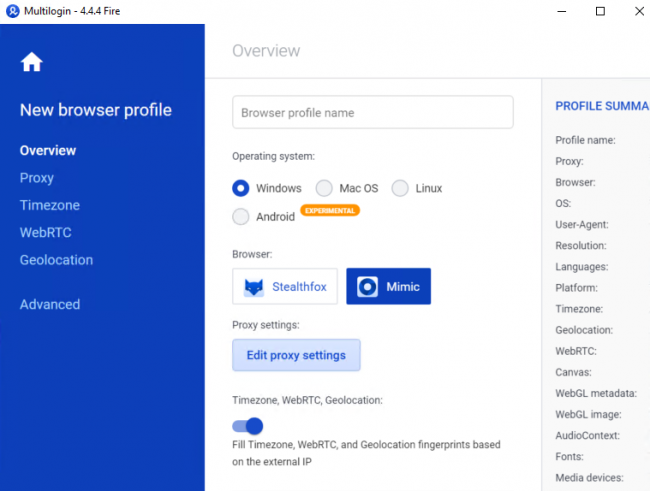The image size is (650, 491).
Task: Open the Geolocation section
Action: [x=56, y=260]
